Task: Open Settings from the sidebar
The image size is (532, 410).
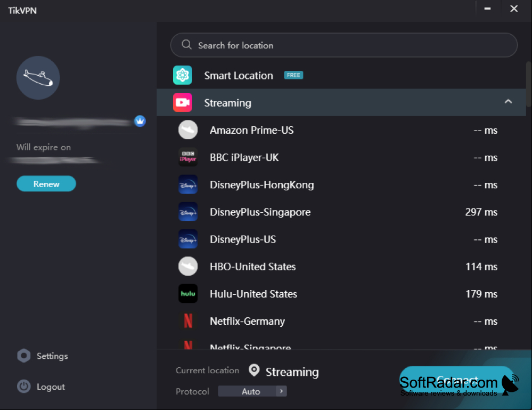Action: tap(43, 356)
